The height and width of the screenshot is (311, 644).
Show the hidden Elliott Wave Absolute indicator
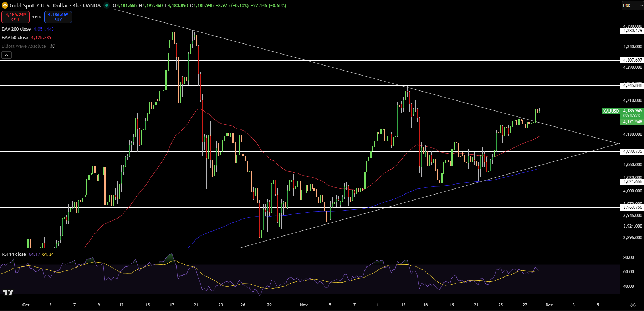coord(52,46)
